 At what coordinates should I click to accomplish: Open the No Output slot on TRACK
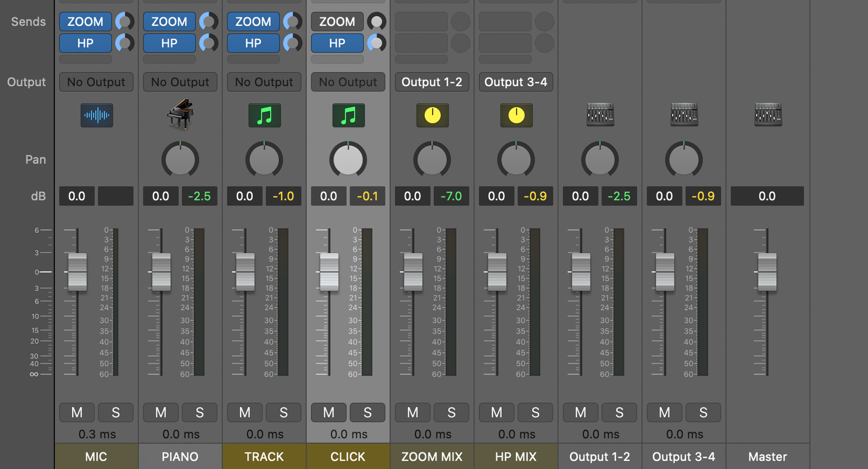[264, 82]
